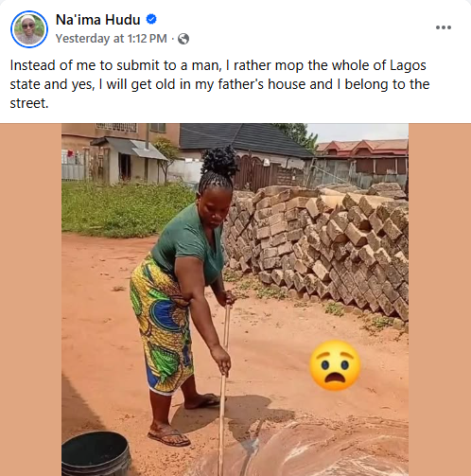471x476 pixels.
Task: Open the "Yesterday at 1:12 PM" timestamp
Action: coord(112,39)
